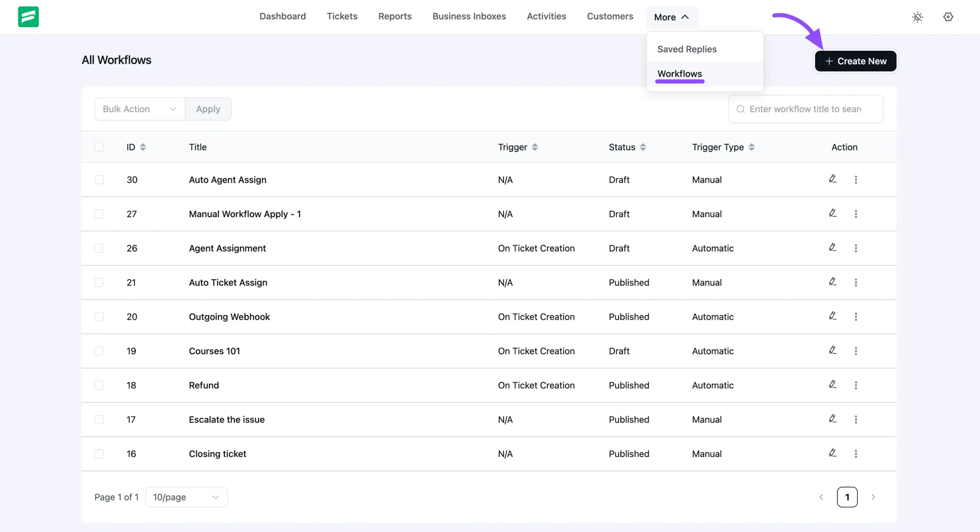Show more actions for Escalate the issue
Image resolution: width=980 pixels, height=532 pixels.
click(856, 420)
